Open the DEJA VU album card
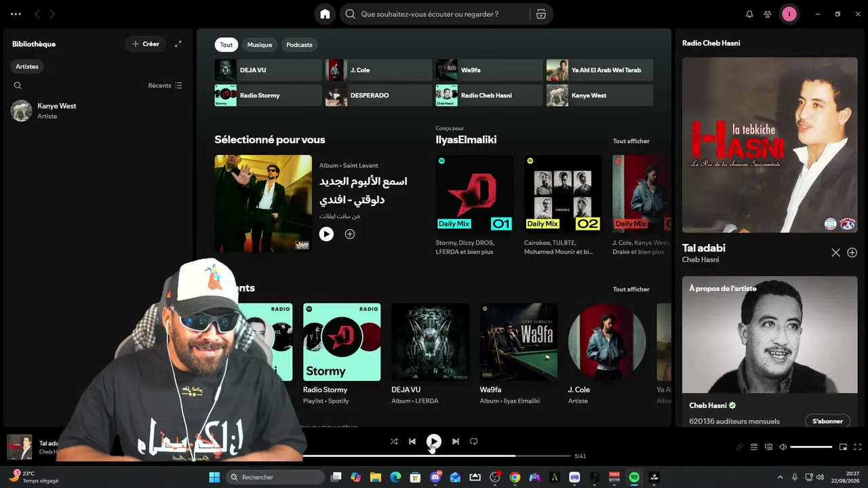Image resolution: width=868 pixels, height=488 pixels. pyautogui.click(x=430, y=353)
